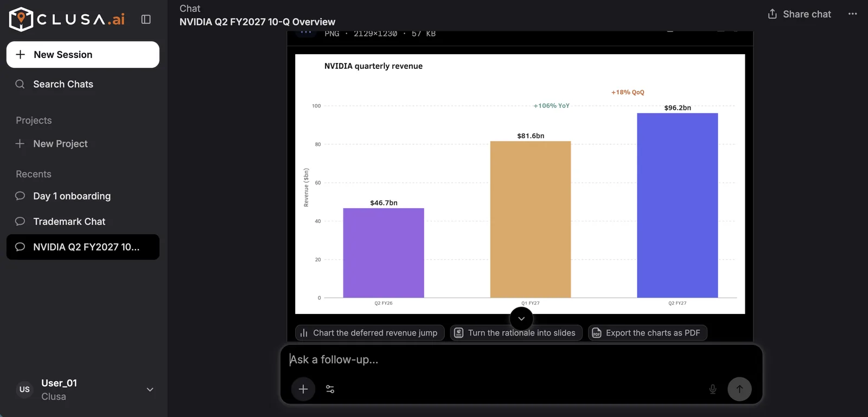The width and height of the screenshot is (868, 417).
Task: Click the share upload icon in the header
Action: click(x=773, y=14)
